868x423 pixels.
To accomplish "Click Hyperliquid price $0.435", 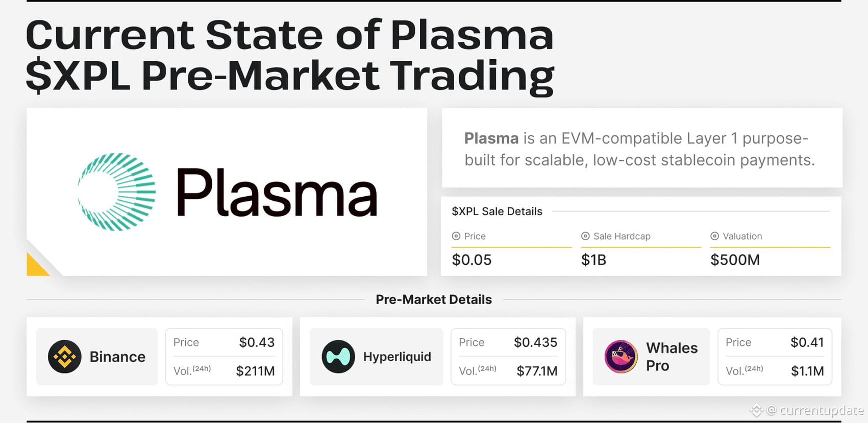I will coord(535,342).
